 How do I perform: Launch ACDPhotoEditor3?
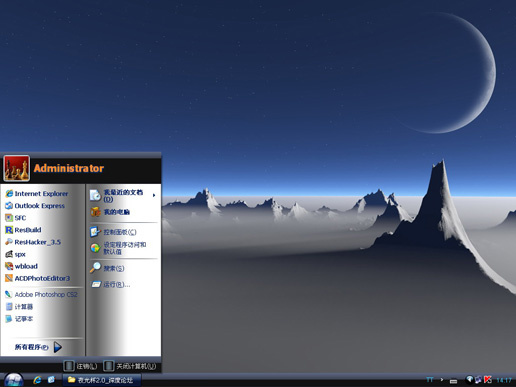37,278
